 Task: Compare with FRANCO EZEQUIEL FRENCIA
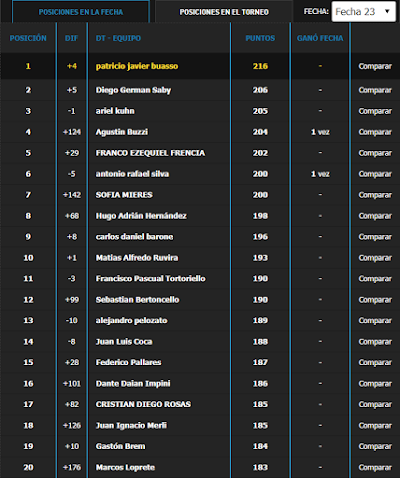(x=375, y=153)
